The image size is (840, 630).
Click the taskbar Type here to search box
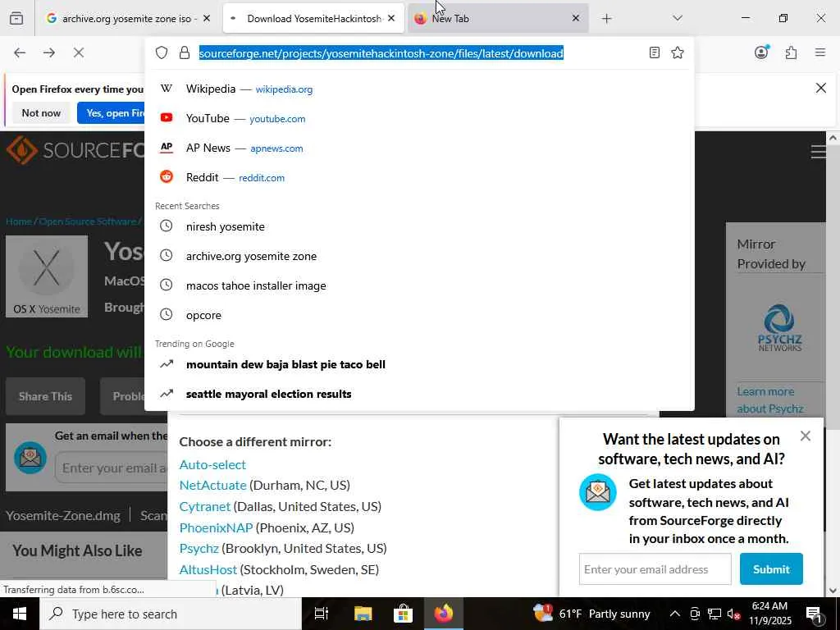tap(171, 614)
